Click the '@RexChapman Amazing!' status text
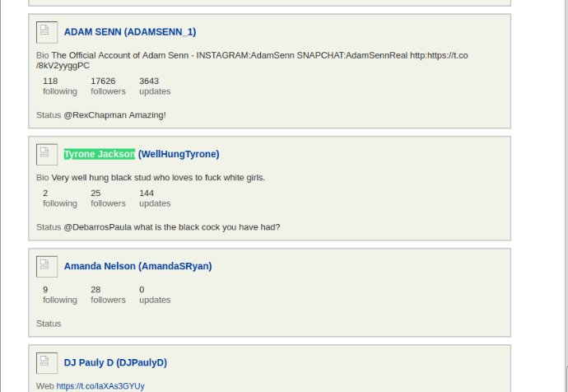This screenshot has height=392, width=568. (114, 115)
